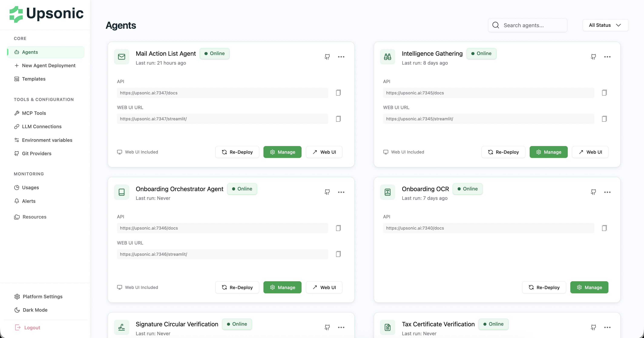Screen dimensions: 644x338
Task: Click Signature Circular Verification agent icon
Action: pos(122,327)
